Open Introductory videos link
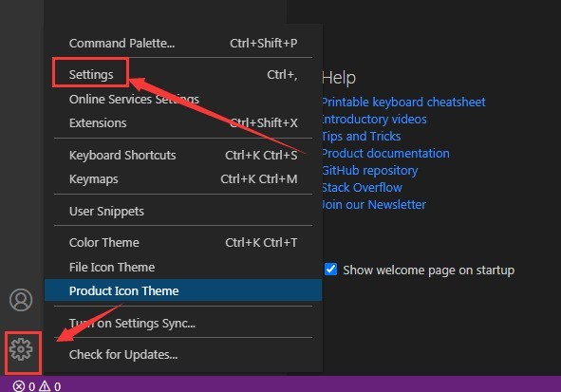 (374, 119)
